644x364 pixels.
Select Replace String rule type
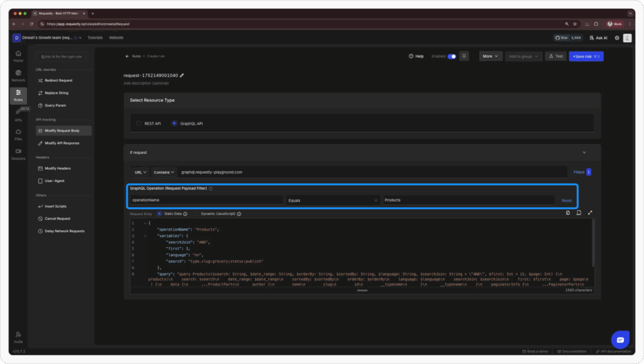tap(64, 93)
